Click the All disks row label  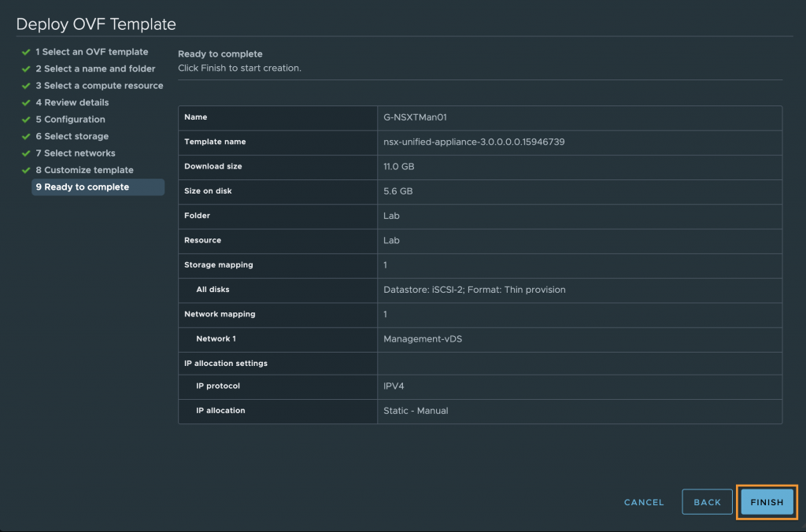click(x=213, y=290)
